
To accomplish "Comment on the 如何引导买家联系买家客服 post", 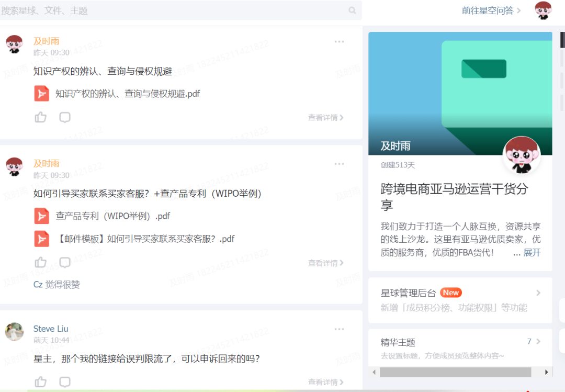I will coord(65,263).
